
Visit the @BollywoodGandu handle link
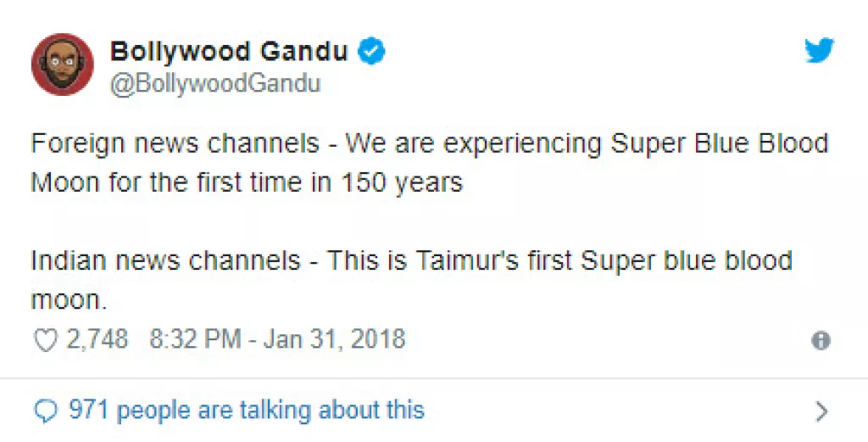[x=215, y=84]
